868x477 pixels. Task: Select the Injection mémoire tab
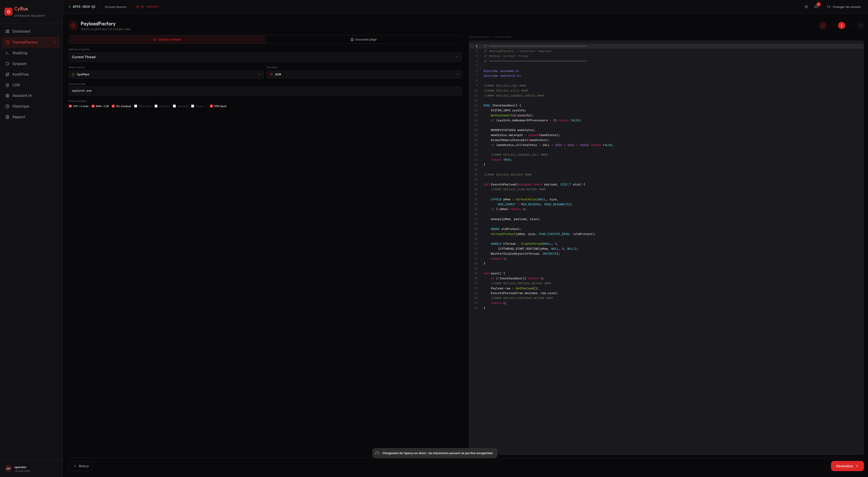167,40
